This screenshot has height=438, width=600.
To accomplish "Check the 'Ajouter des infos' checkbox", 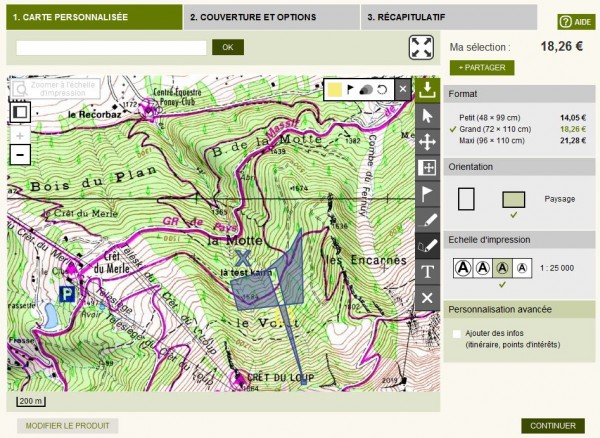I will [x=457, y=333].
